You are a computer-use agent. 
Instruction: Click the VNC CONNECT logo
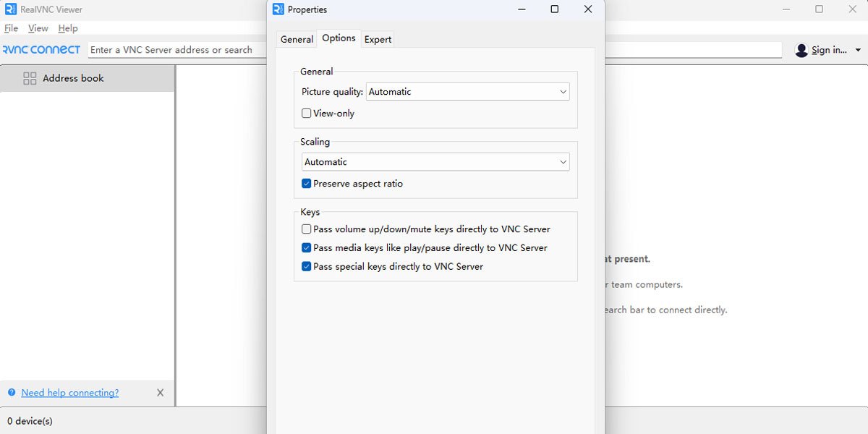[41, 49]
